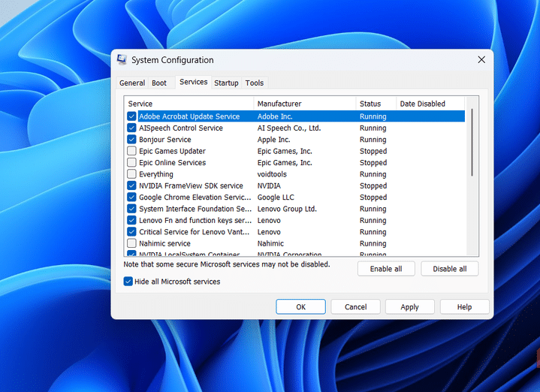Image resolution: width=540 pixels, height=392 pixels.
Task: Switch to the General tab
Action: pyautogui.click(x=132, y=83)
